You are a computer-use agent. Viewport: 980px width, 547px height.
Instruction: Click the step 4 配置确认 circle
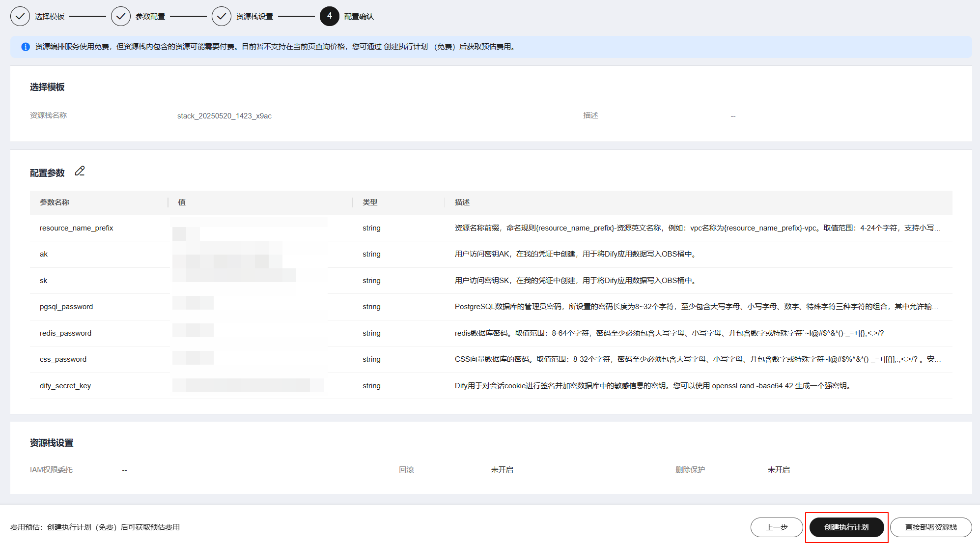click(x=329, y=16)
